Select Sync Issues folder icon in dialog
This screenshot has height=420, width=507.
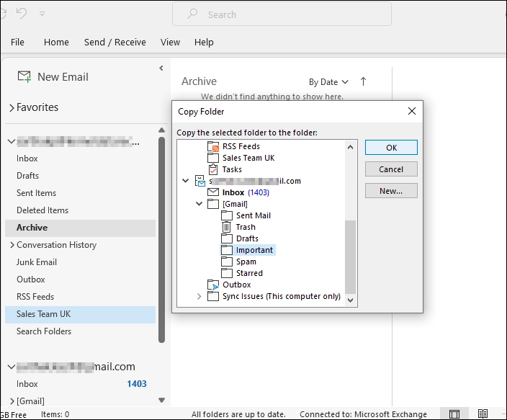[213, 296]
